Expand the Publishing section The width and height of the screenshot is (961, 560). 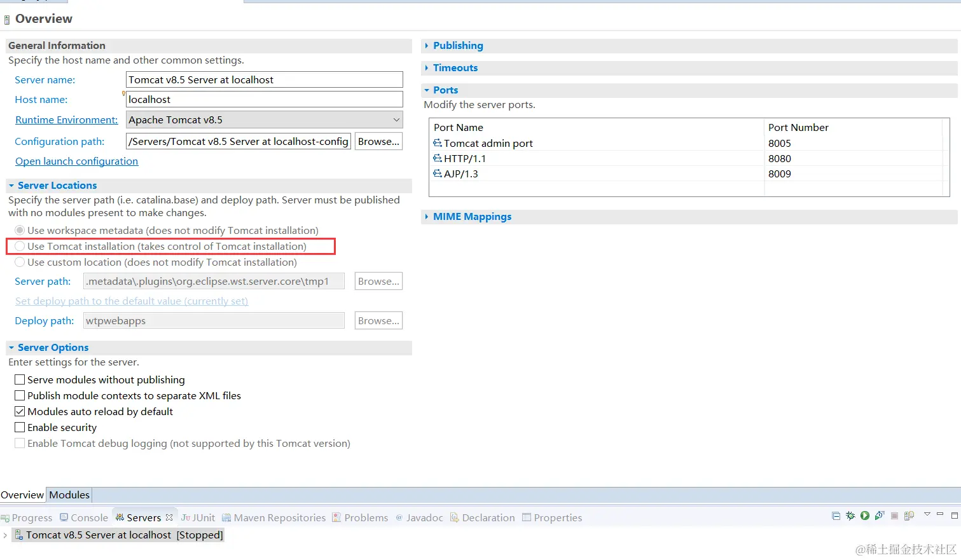[427, 46]
